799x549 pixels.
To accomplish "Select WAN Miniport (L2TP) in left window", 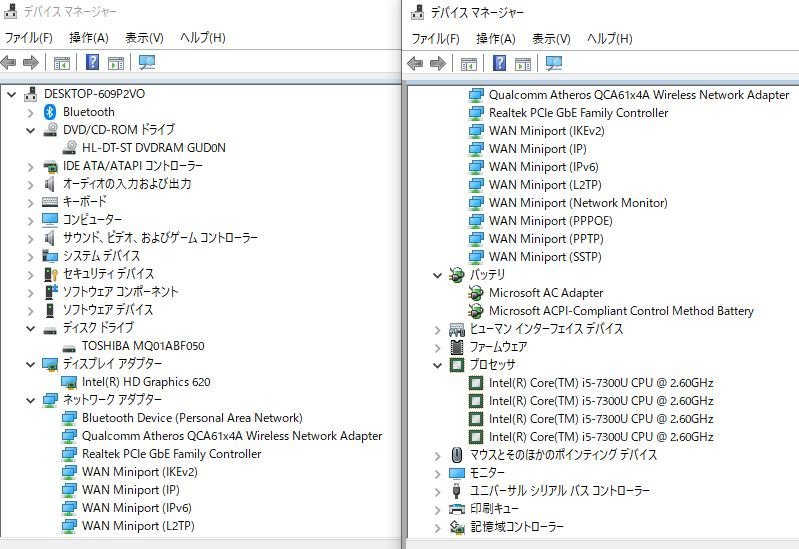I will tap(138, 526).
